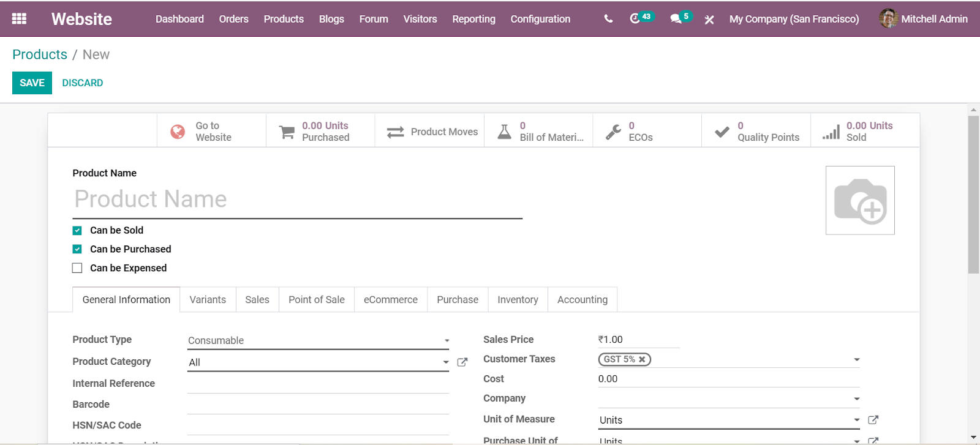The height and width of the screenshot is (445, 980).
Task: Click the phone call icon
Action: [608, 19]
